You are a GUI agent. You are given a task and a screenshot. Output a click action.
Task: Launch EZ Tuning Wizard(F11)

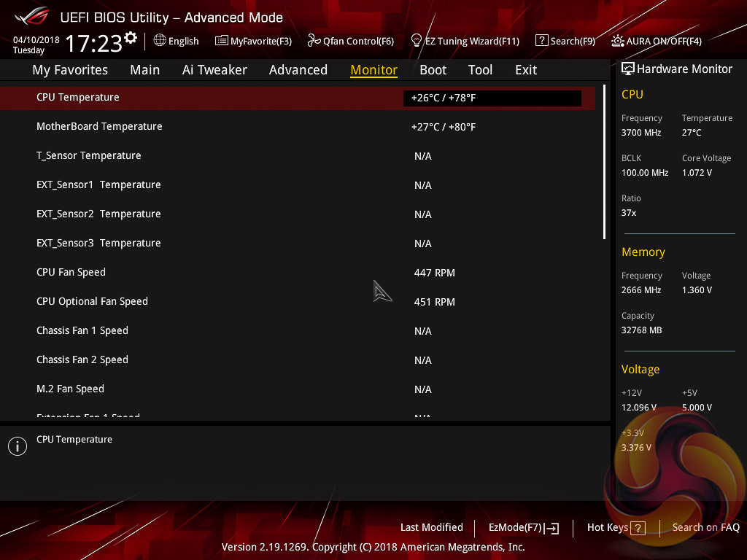pyautogui.click(x=465, y=41)
